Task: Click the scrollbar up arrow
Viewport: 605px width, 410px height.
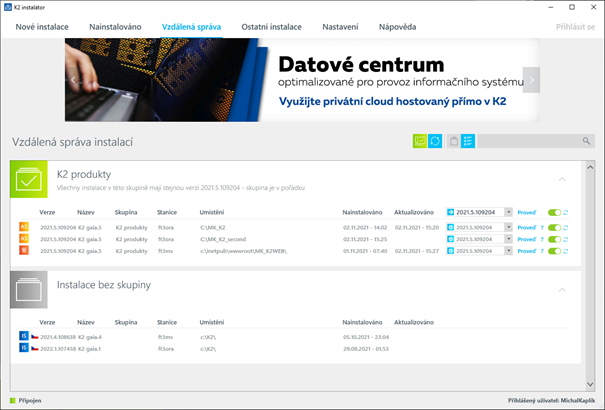Action: click(x=590, y=167)
